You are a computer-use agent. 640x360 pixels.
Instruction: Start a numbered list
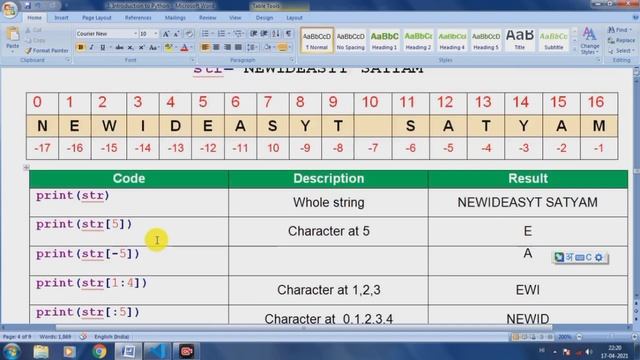coord(221,34)
